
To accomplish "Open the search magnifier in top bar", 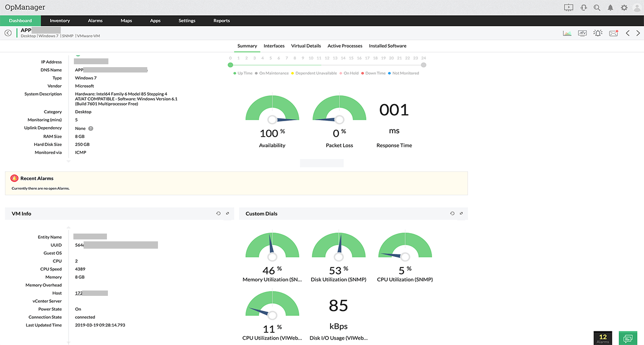I will (x=597, y=7).
